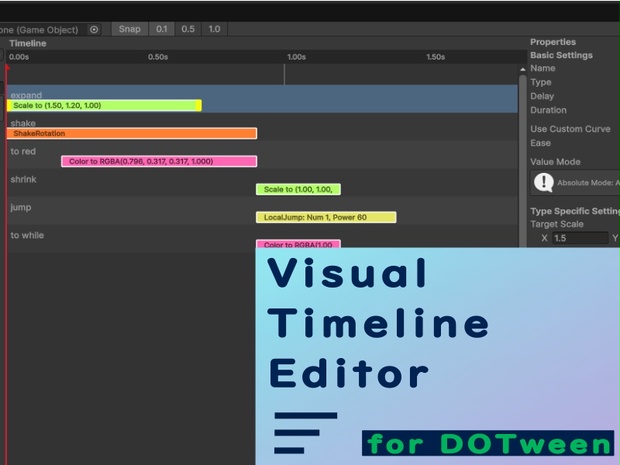
Task: Open the Game Object picker circle icon
Action: click(94, 30)
